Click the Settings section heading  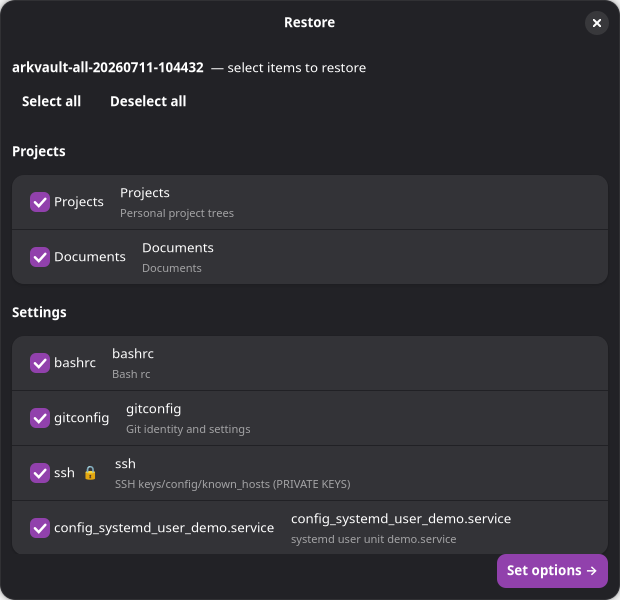[x=39, y=312]
